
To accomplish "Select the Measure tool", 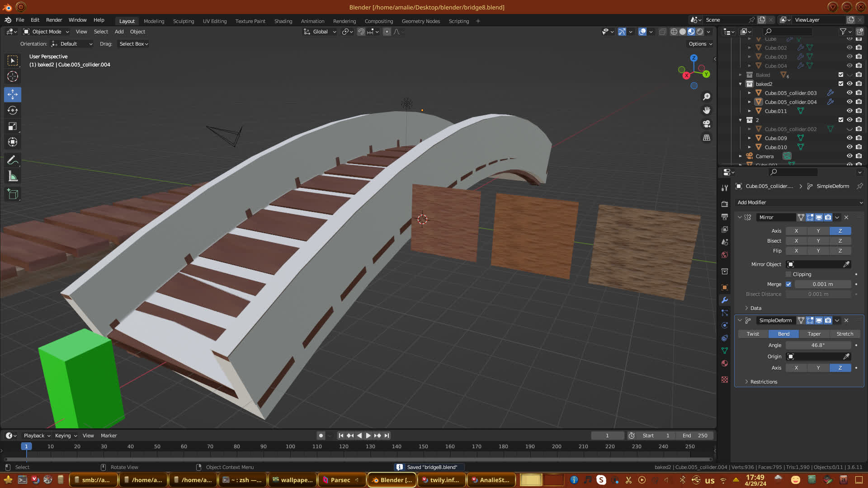I will point(13,177).
